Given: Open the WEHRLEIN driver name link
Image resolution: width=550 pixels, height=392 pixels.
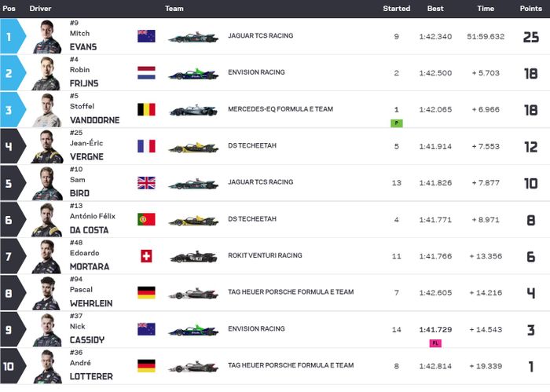Looking at the screenshot, I should click(91, 303).
